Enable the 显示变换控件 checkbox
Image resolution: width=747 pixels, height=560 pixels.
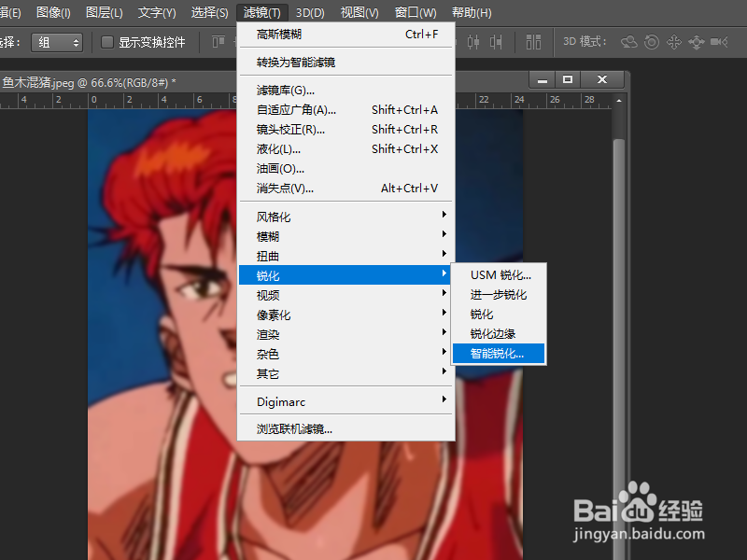click(x=107, y=42)
